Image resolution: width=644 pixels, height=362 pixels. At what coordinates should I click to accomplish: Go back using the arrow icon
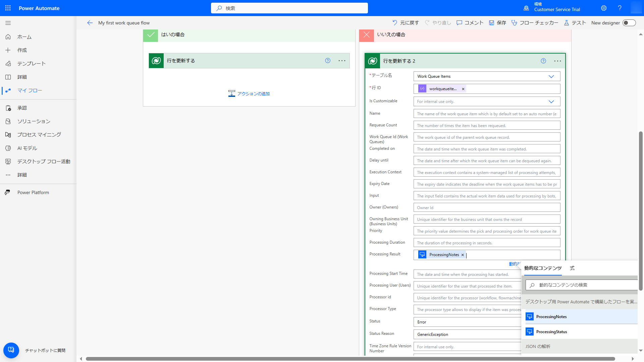pos(90,23)
